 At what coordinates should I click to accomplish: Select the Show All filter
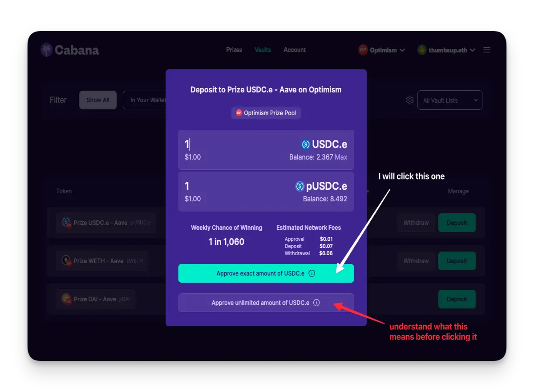tap(98, 100)
